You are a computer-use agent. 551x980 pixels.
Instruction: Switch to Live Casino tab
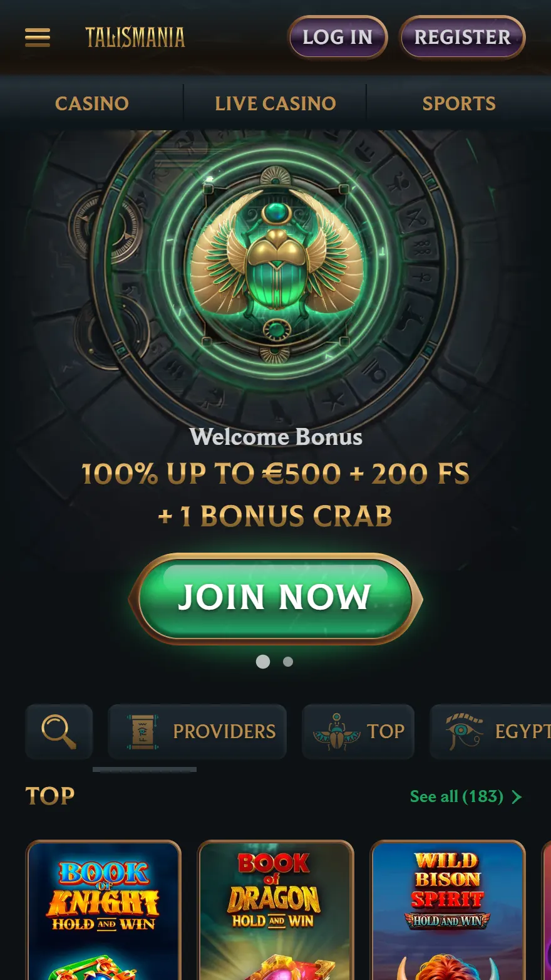275,103
